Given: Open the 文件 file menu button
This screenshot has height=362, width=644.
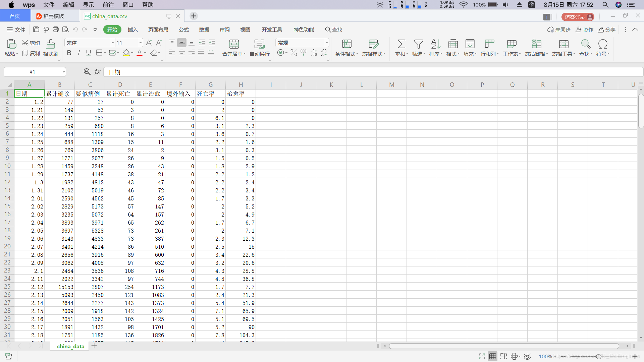Looking at the screenshot, I should pyautogui.click(x=16, y=29).
